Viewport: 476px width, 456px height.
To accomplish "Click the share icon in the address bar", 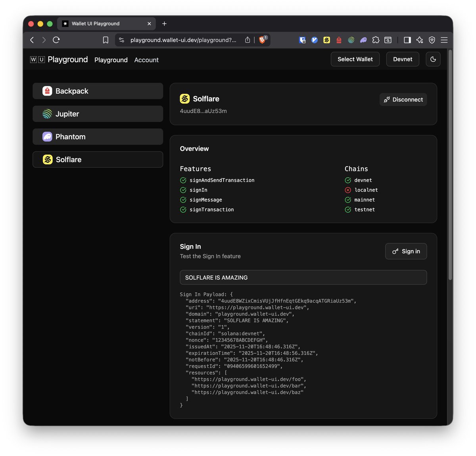I will [248, 40].
